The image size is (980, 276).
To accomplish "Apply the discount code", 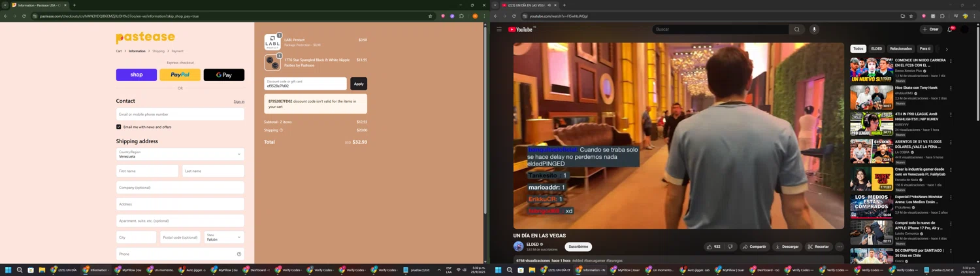I will 359,84.
